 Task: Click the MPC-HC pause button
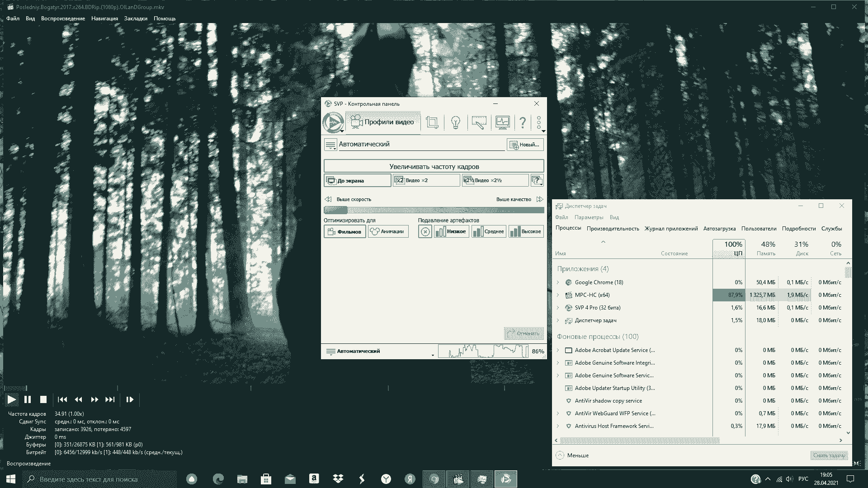click(x=28, y=399)
